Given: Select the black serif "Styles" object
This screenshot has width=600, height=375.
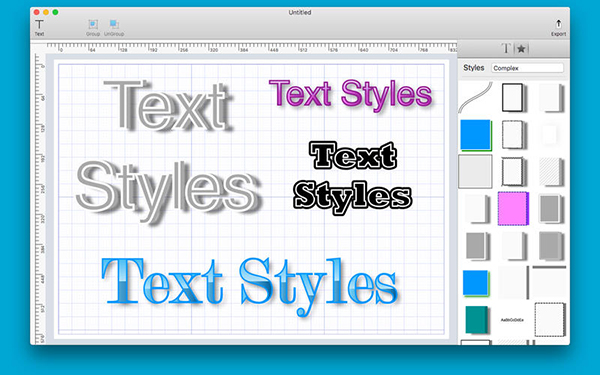Looking at the screenshot, I should [x=352, y=197].
